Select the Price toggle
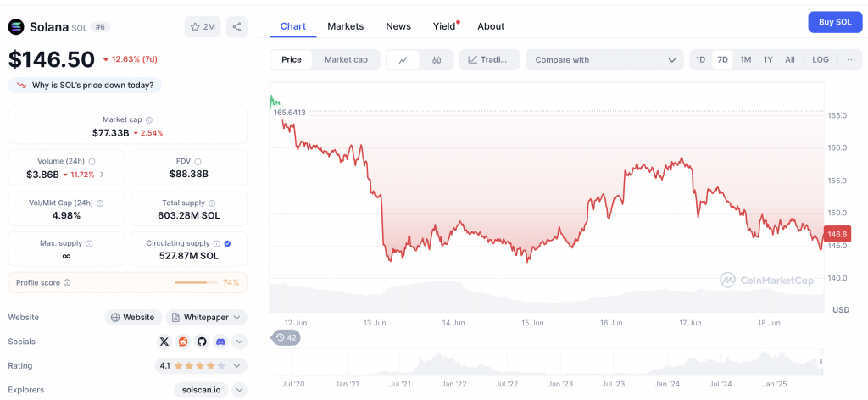 coord(292,60)
